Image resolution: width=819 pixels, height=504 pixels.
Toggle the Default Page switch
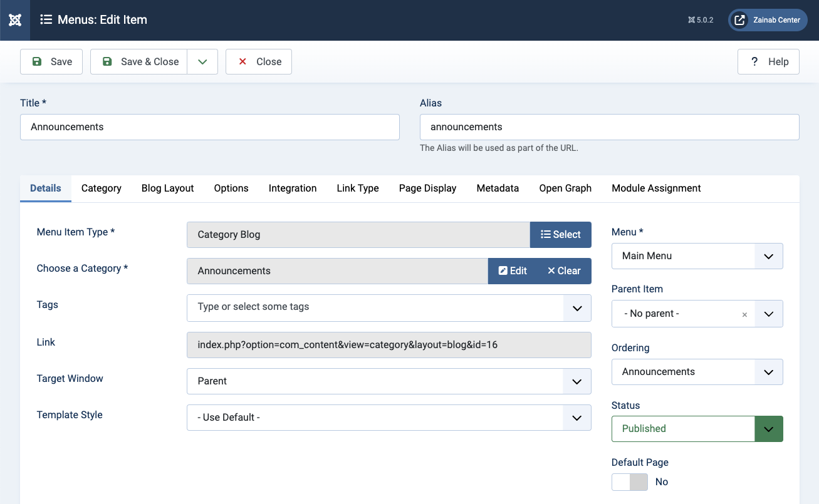[x=630, y=481]
